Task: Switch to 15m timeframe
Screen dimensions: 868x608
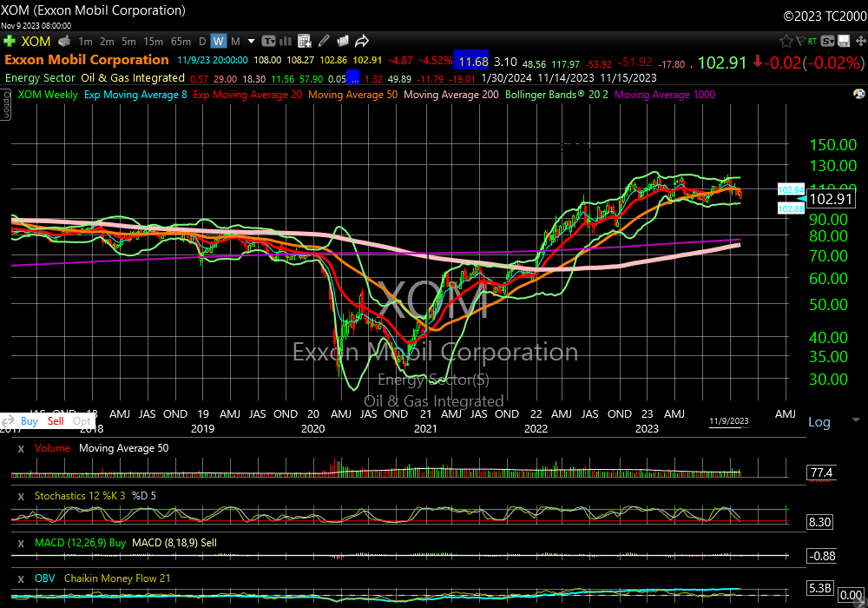Action: (x=154, y=42)
